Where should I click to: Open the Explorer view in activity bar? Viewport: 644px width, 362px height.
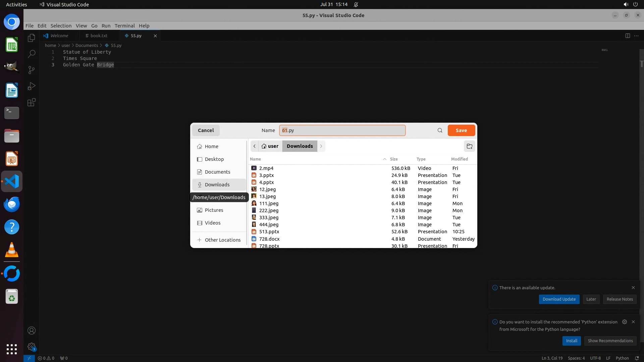click(x=32, y=38)
